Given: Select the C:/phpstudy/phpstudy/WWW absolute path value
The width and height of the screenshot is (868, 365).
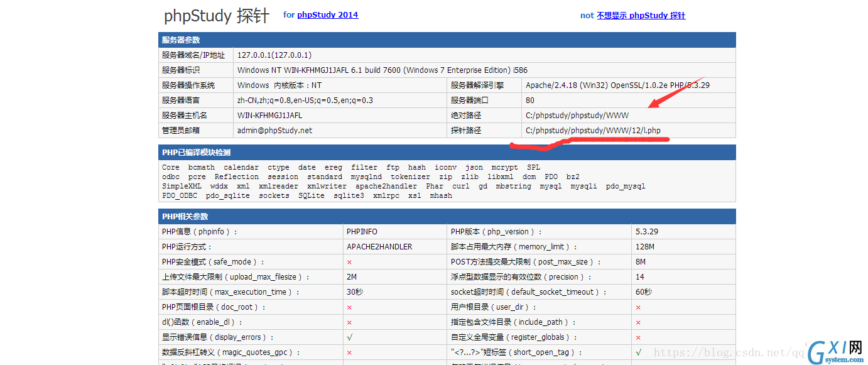Looking at the screenshot, I should 577,116.
